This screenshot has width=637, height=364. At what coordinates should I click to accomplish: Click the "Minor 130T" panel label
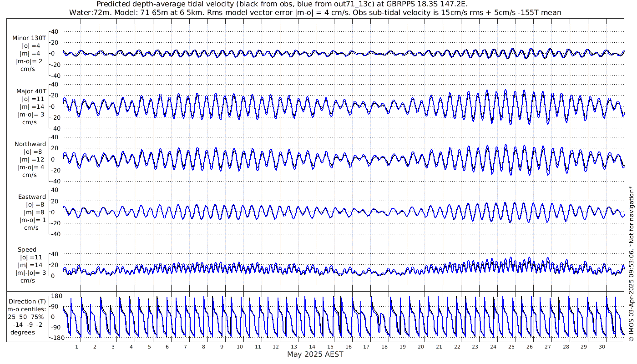point(29,38)
